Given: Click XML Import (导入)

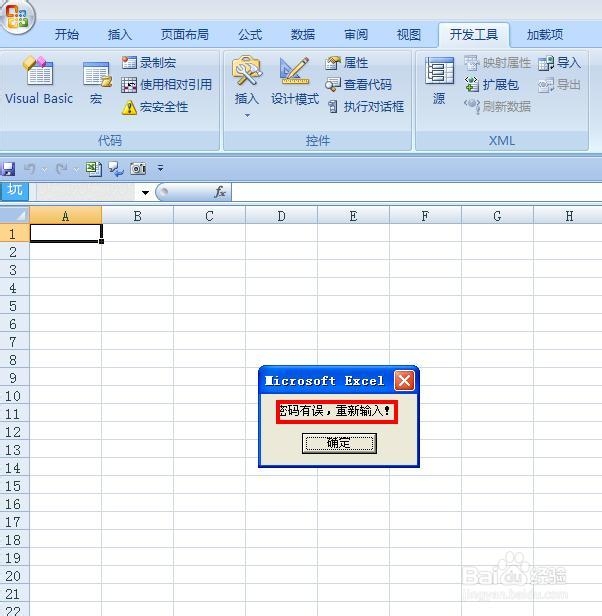Looking at the screenshot, I should pyautogui.click(x=560, y=62).
